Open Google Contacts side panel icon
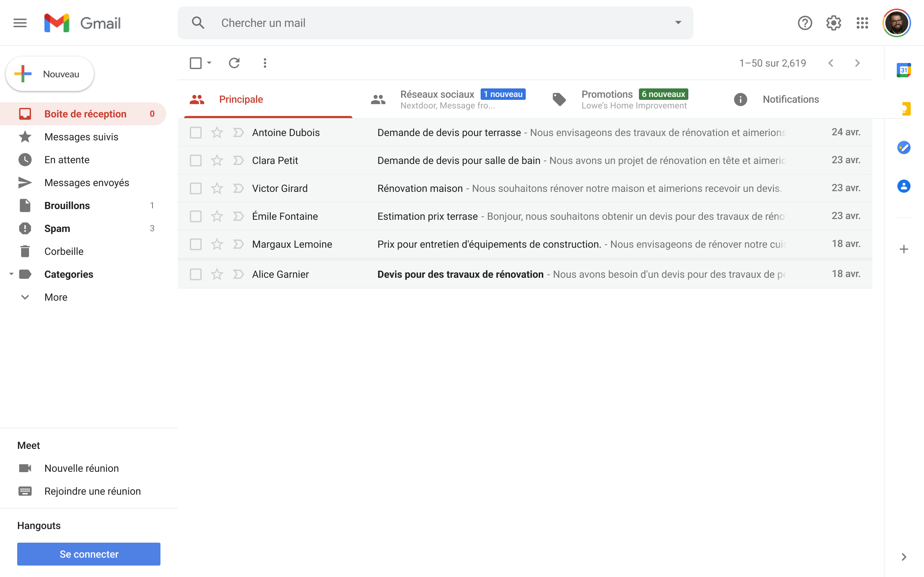 point(903,186)
